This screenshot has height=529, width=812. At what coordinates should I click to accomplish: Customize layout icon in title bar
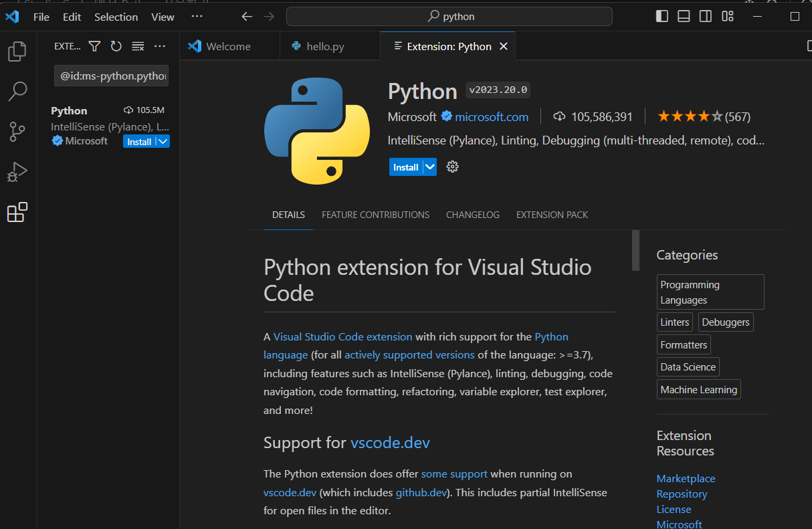tap(728, 17)
